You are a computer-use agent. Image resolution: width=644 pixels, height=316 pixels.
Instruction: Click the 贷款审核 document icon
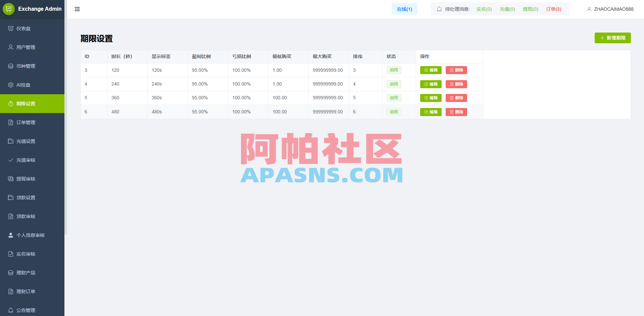(x=11, y=216)
